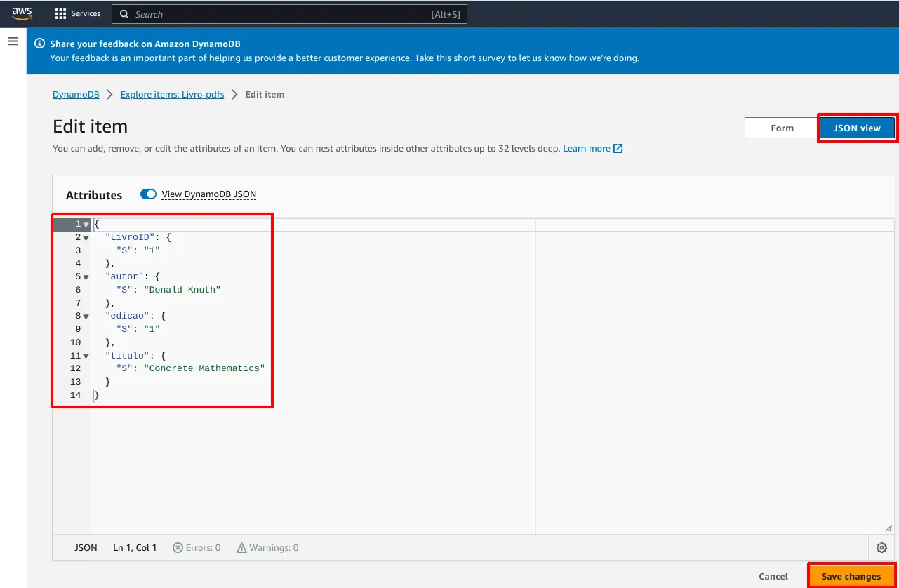Viewport: 899px width, 588px height.
Task: Collapse the root object on line 1
Action: pyautogui.click(x=86, y=225)
